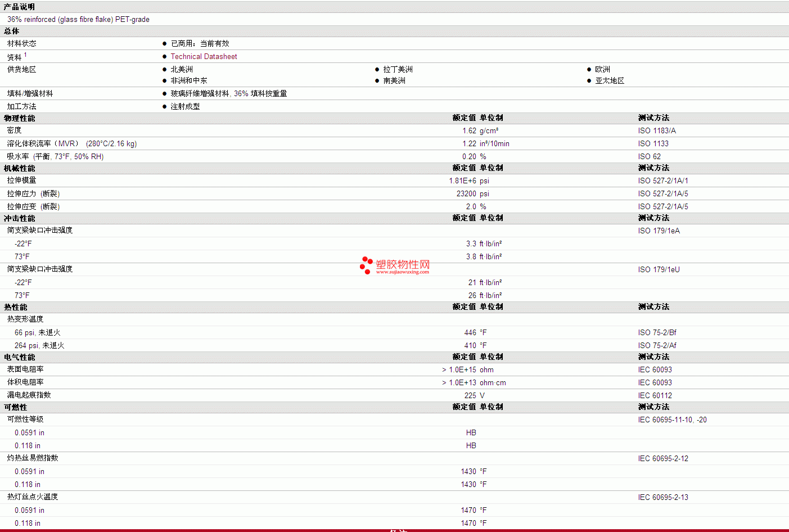Click the 漏电起痕指数 row label
Image resolution: width=789 pixels, height=532 pixels.
[29, 395]
